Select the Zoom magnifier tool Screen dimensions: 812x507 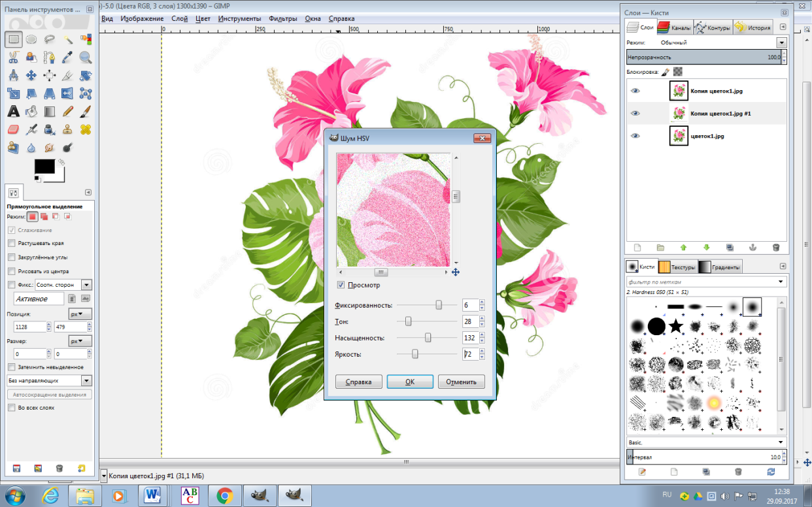(85, 57)
